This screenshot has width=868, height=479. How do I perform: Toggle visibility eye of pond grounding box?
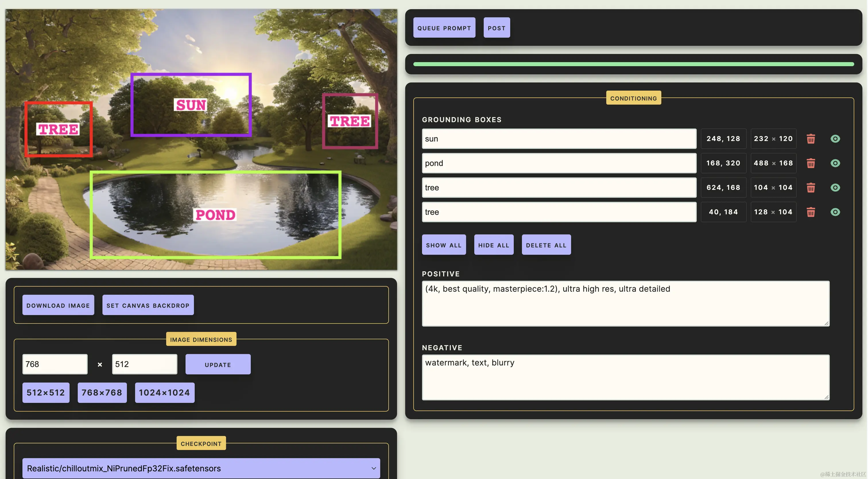(835, 163)
